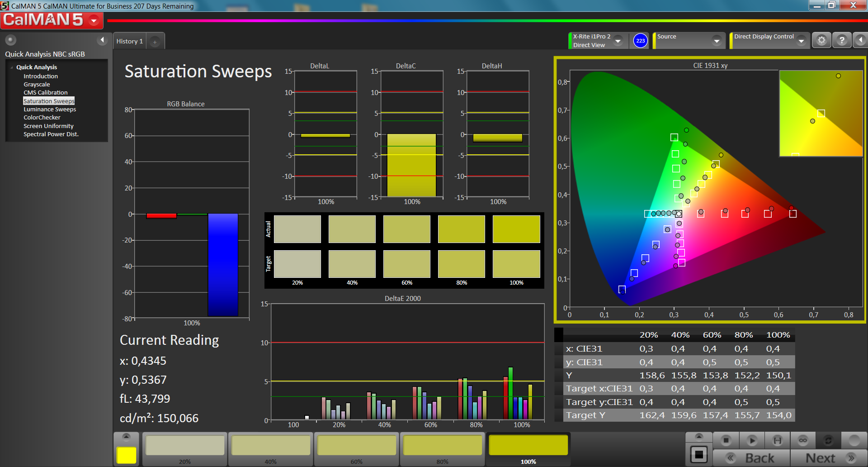Open the settings gear icon
This screenshot has width=868, height=467.
click(822, 40)
